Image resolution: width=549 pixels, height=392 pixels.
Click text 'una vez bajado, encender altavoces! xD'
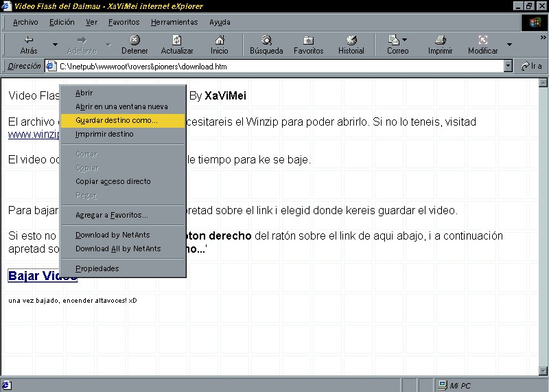(x=73, y=300)
